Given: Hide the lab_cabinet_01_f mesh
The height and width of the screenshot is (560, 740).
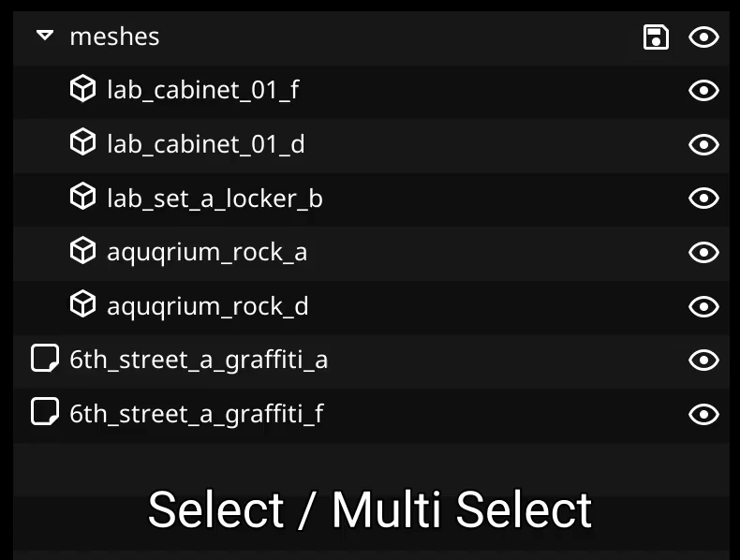Looking at the screenshot, I should [x=703, y=91].
